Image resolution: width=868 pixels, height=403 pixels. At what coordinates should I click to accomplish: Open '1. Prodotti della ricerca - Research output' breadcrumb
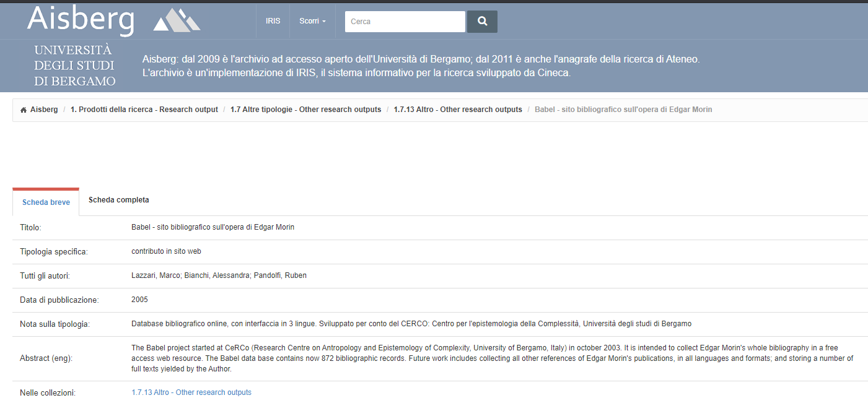tap(144, 110)
